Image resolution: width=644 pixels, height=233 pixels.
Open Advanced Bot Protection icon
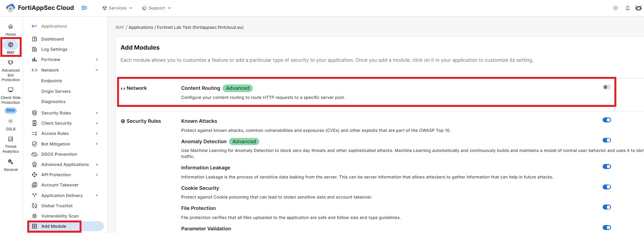coord(11,63)
